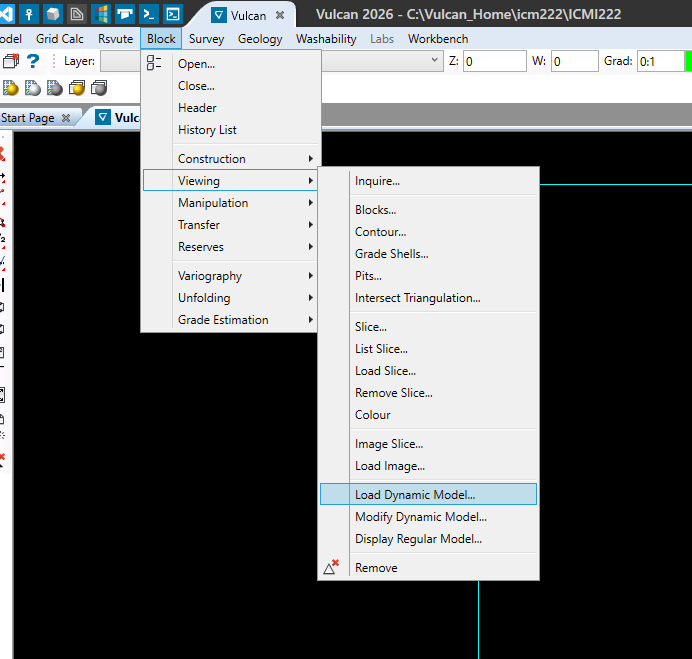The image size is (692, 659).
Task: Open the boxed terminal window launcher icon
Action: point(173,14)
